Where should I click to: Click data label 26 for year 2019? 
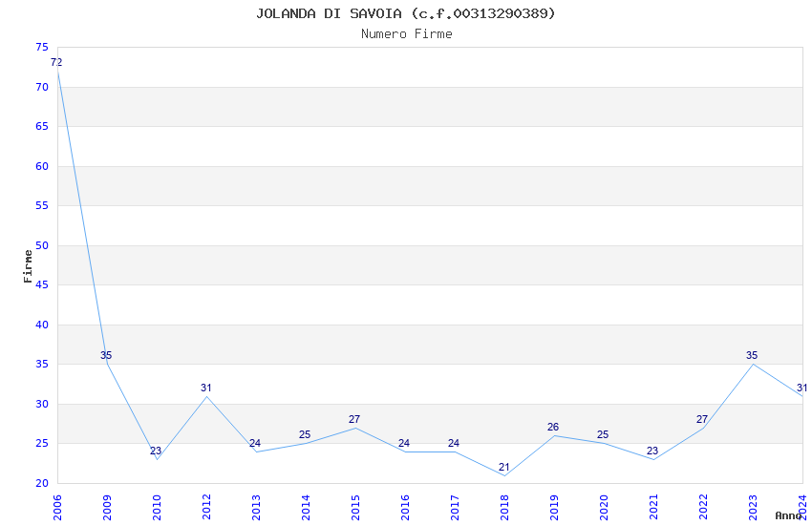[x=553, y=427]
